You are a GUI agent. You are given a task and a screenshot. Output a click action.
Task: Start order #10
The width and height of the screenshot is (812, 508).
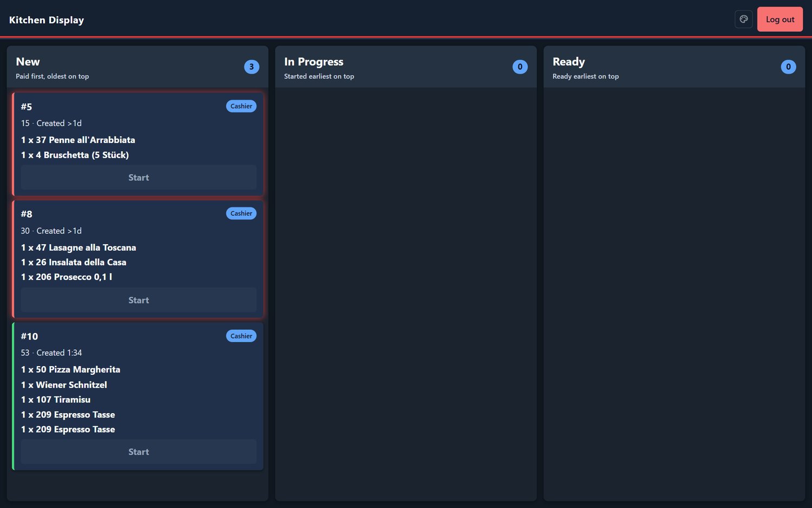(x=139, y=452)
